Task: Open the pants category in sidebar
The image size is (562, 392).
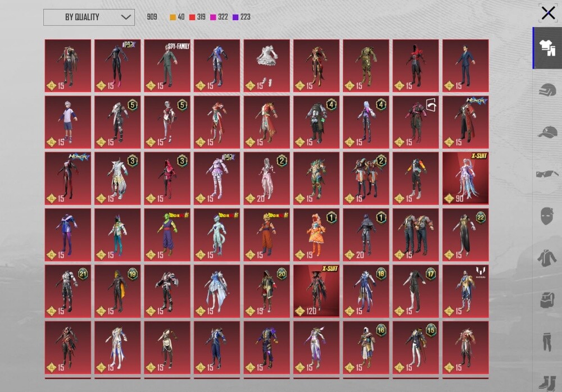Action: pos(547,341)
